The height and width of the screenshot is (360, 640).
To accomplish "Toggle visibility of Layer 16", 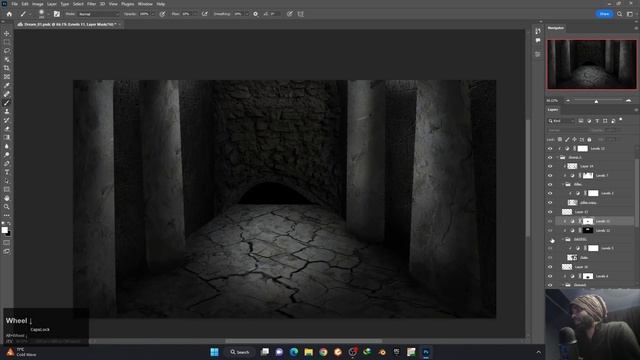I will [x=550, y=267].
